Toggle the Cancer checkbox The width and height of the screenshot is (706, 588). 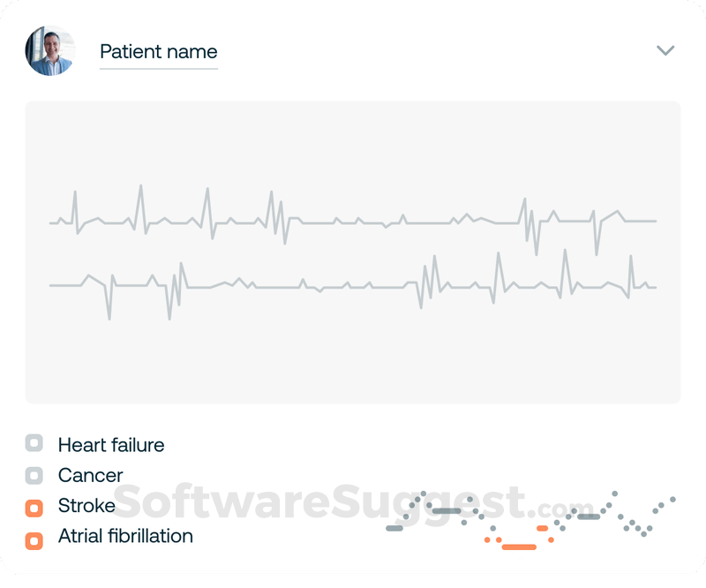pos(34,475)
